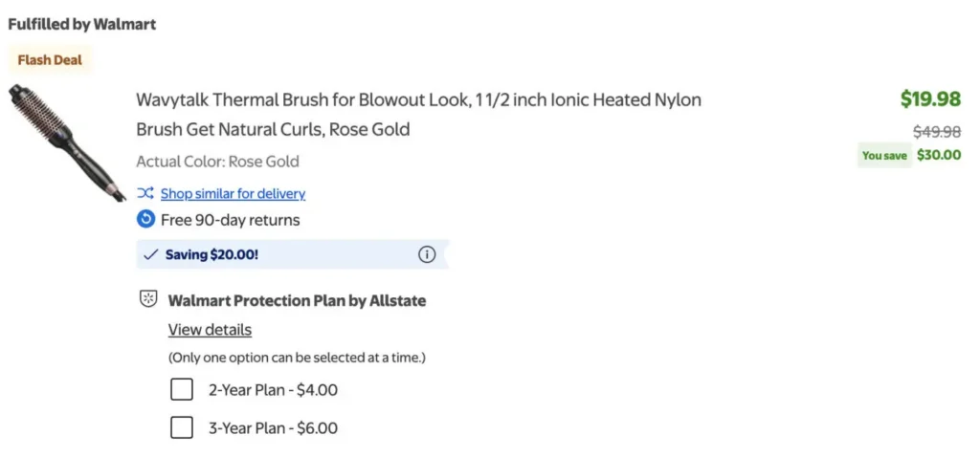
Task: Click the strikethrough $49.98 price
Action: tap(937, 132)
